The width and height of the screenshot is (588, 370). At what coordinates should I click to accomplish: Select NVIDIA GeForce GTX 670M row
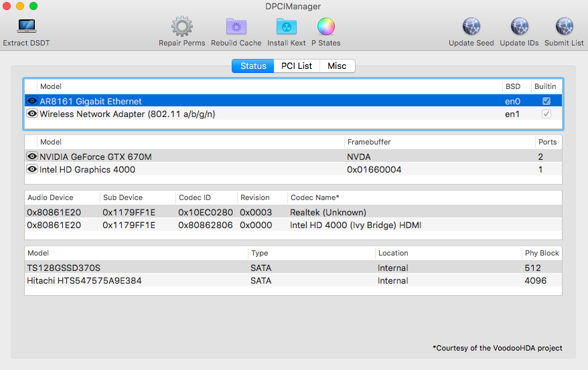click(293, 156)
